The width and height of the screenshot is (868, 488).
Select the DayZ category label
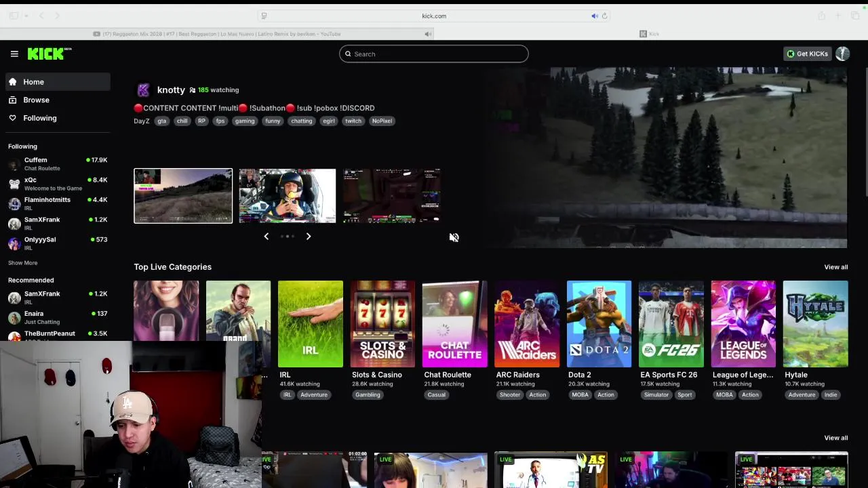(141, 121)
